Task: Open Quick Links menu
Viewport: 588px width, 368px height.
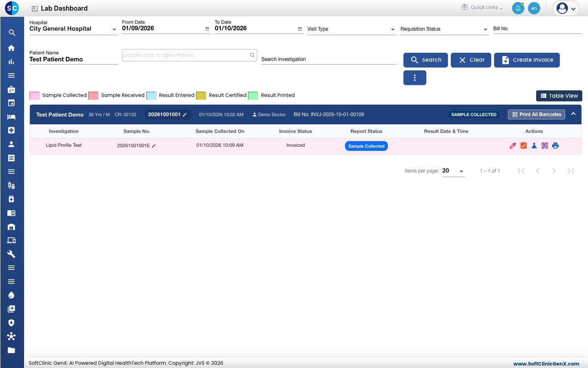Action: click(x=482, y=7)
